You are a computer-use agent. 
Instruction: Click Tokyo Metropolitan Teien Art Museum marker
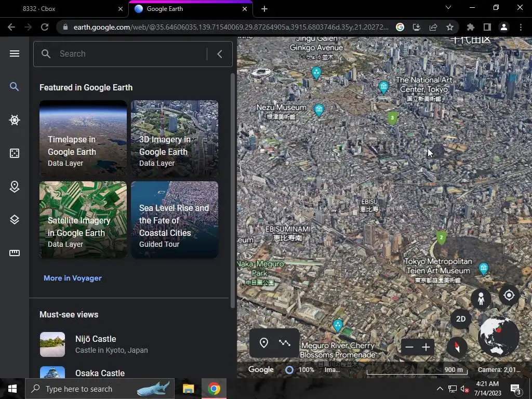click(484, 269)
